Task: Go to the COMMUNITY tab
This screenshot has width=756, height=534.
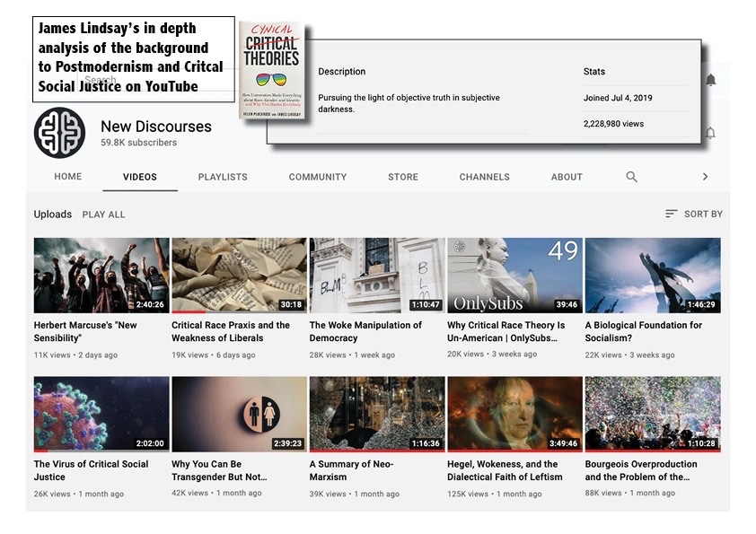Action: point(317,177)
